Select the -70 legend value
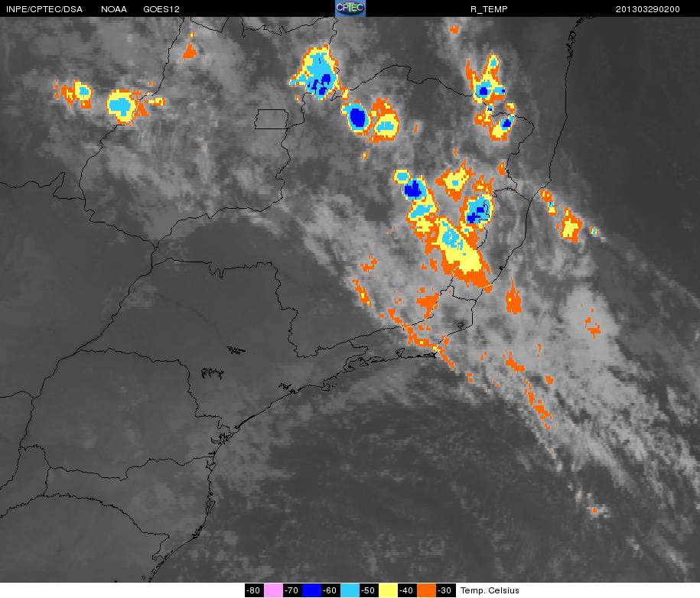The height and width of the screenshot is (598, 700). (292, 590)
